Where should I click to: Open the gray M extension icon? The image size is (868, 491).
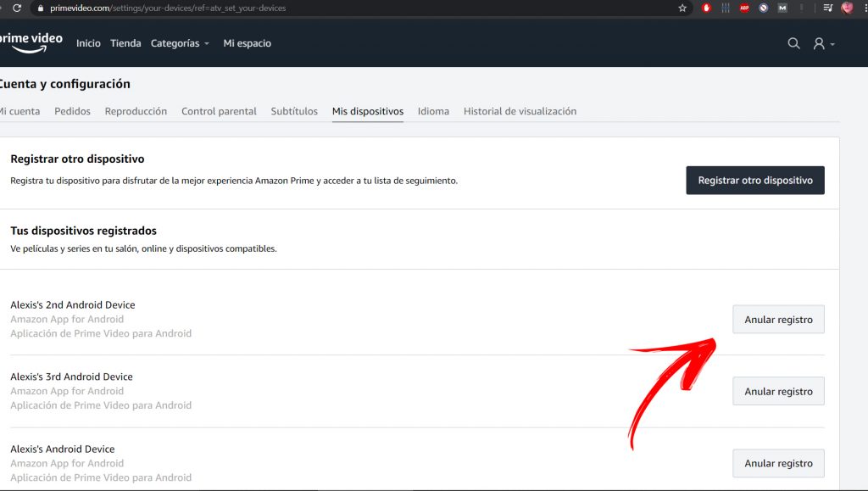(x=782, y=8)
